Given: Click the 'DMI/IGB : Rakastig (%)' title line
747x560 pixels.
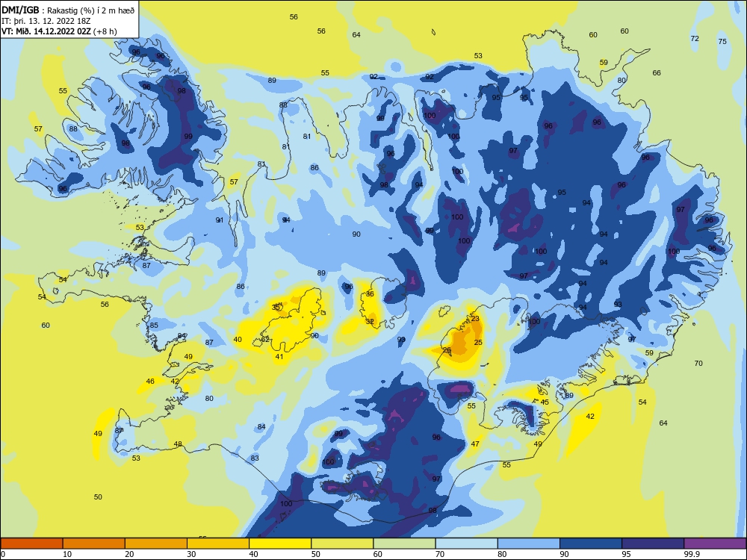Looking at the screenshot, I should pyautogui.click(x=69, y=10).
